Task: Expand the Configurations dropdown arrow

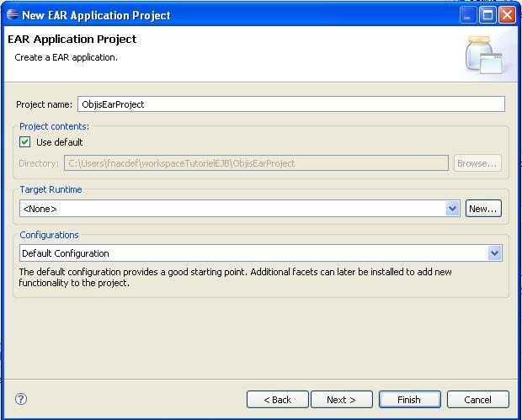Action: pos(495,253)
